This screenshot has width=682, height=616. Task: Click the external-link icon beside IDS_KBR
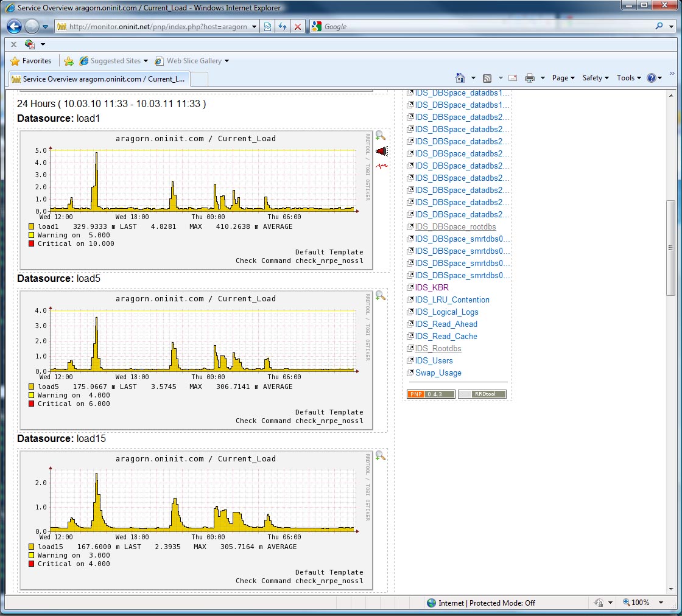410,287
